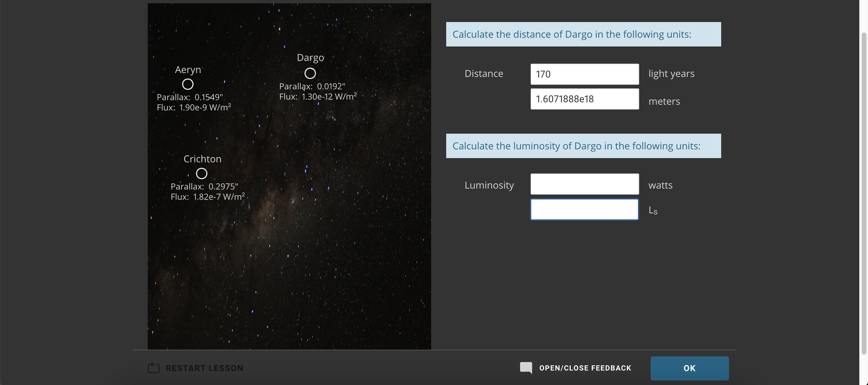This screenshot has width=868, height=385.
Task: Click the circle marker for star Crichton
Action: pos(201,173)
